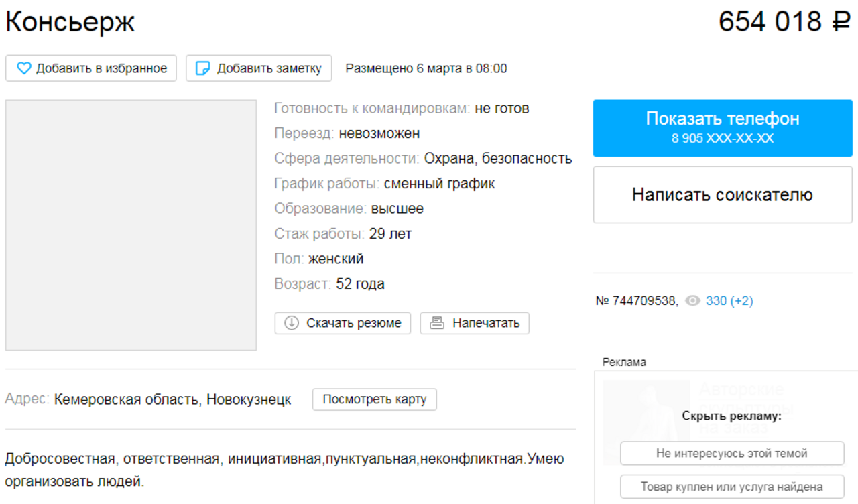
Task: Click the candidate description text
Action: click(x=284, y=470)
